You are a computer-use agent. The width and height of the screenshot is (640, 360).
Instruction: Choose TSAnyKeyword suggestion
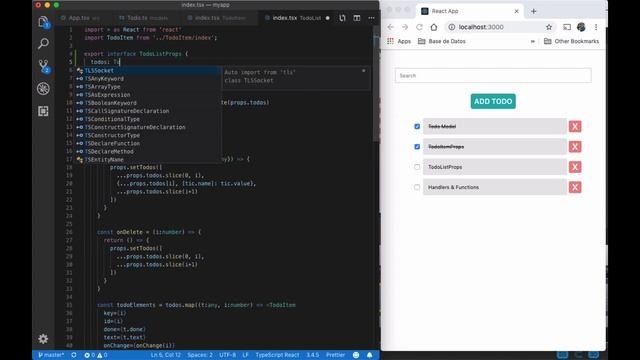[x=148, y=79]
